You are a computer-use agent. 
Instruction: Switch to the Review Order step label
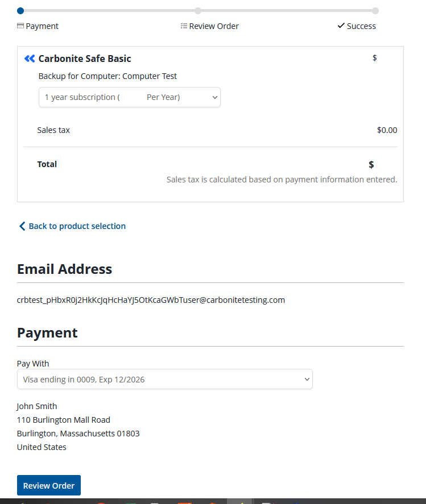[x=214, y=26]
